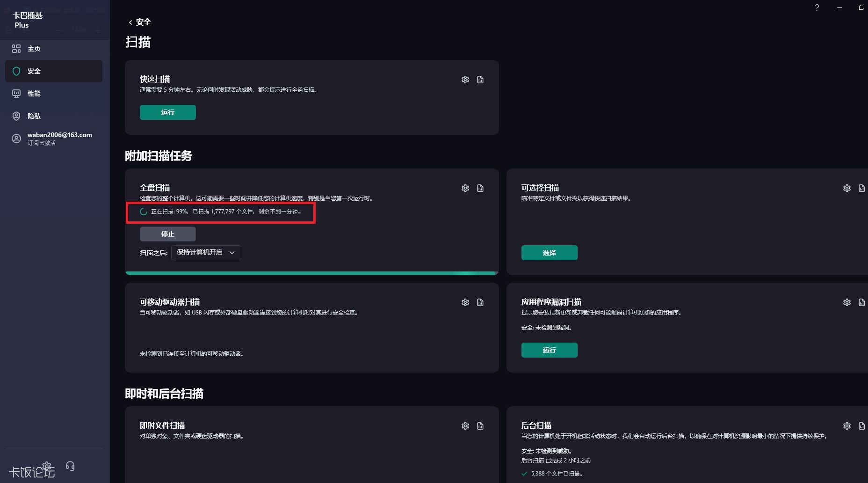Open settings gear at sidebar bottom

[47, 466]
